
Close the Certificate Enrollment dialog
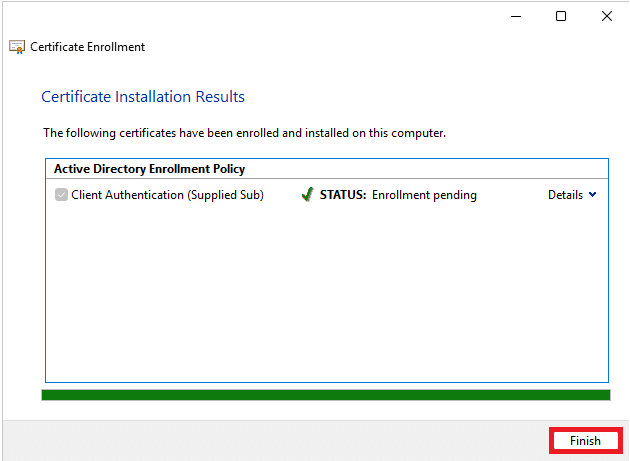click(x=607, y=16)
